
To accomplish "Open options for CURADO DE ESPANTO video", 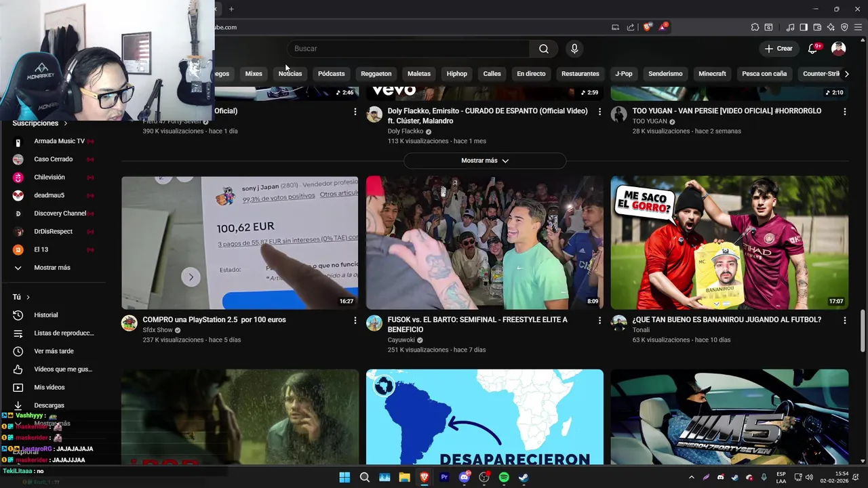I will [599, 111].
